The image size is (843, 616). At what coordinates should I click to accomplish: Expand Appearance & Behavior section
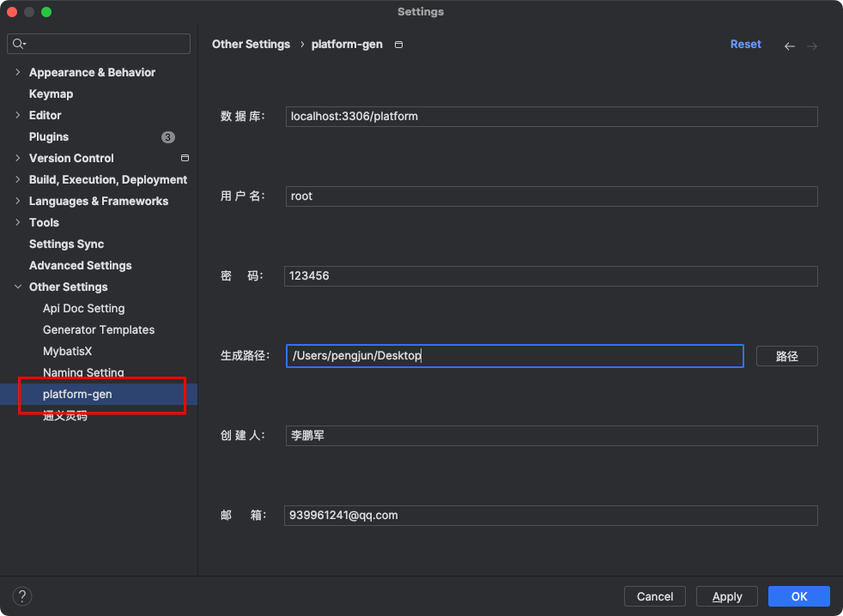pos(18,72)
